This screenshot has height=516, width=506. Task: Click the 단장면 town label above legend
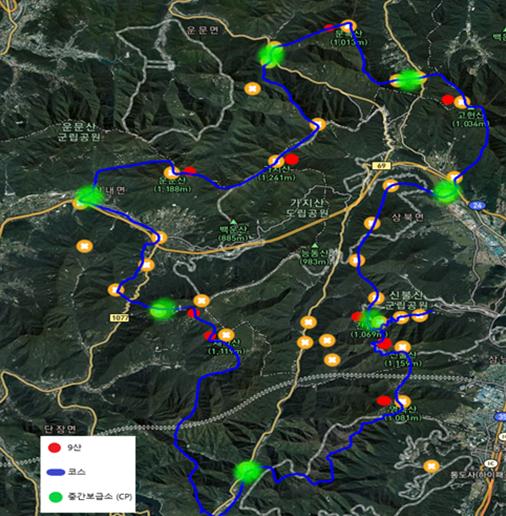click(x=60, y=429)
